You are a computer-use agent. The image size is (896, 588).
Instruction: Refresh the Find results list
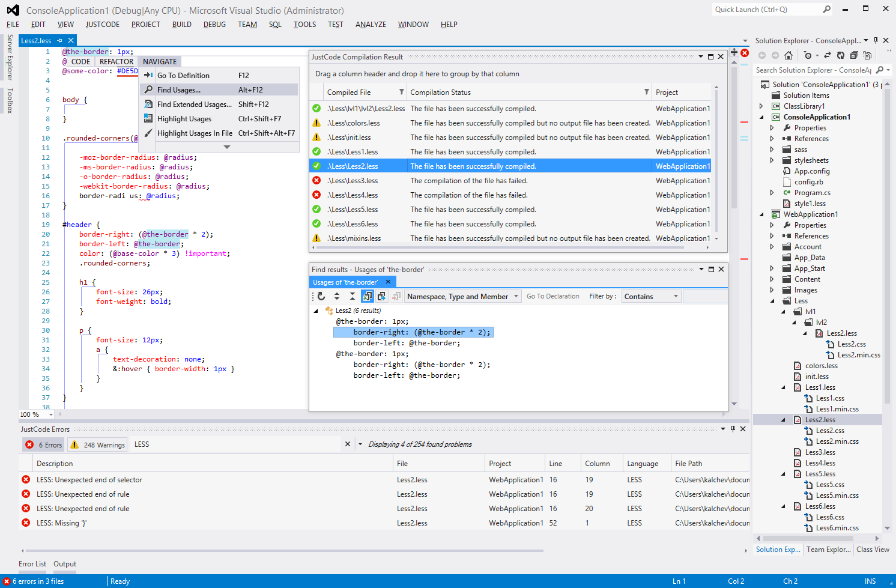click(x=321, y=296)
